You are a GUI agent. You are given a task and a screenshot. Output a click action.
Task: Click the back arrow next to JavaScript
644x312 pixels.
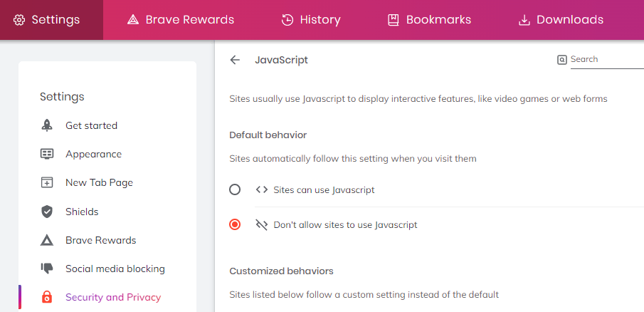pyautogui.click(x=235, y=60)
